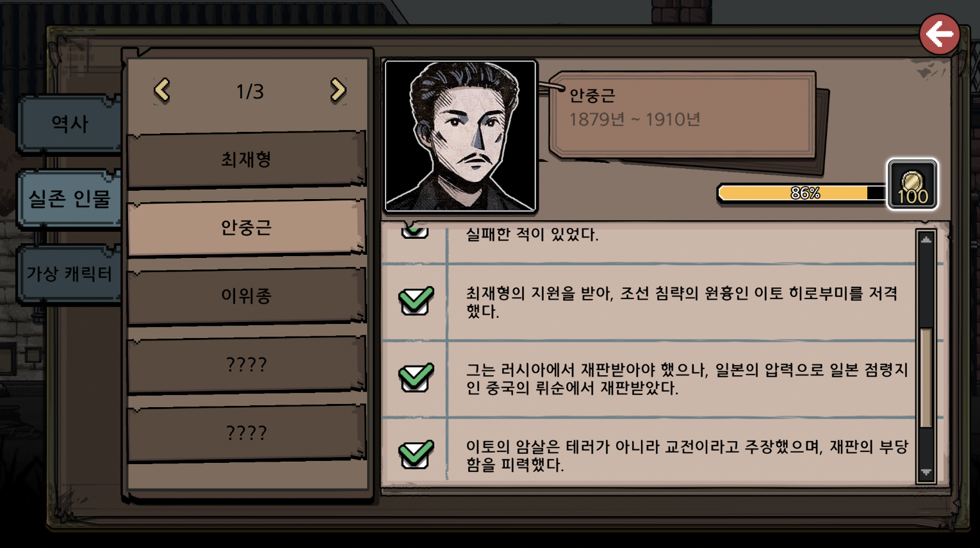Click the red back arrow button

(940, 34)
